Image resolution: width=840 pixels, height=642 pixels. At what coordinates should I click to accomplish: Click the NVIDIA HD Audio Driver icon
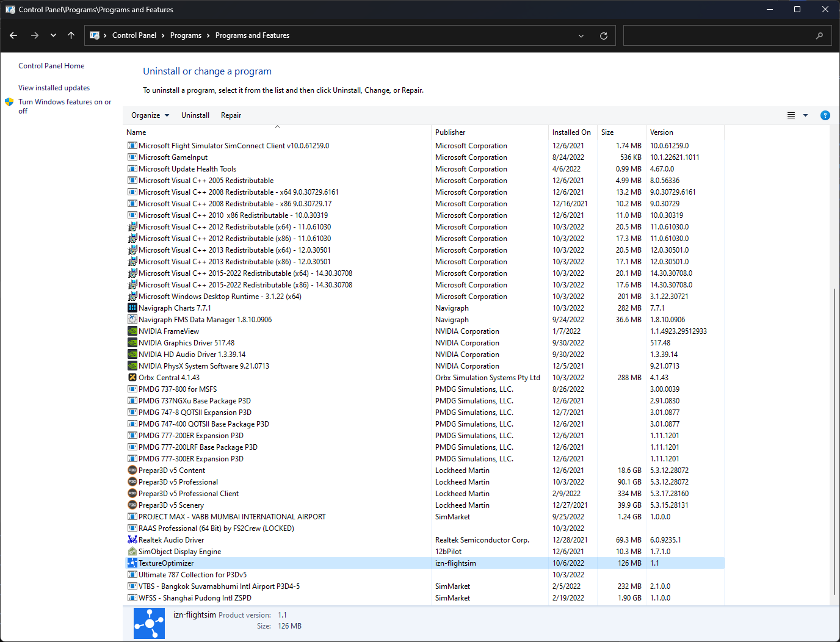(x=132, y=355)
